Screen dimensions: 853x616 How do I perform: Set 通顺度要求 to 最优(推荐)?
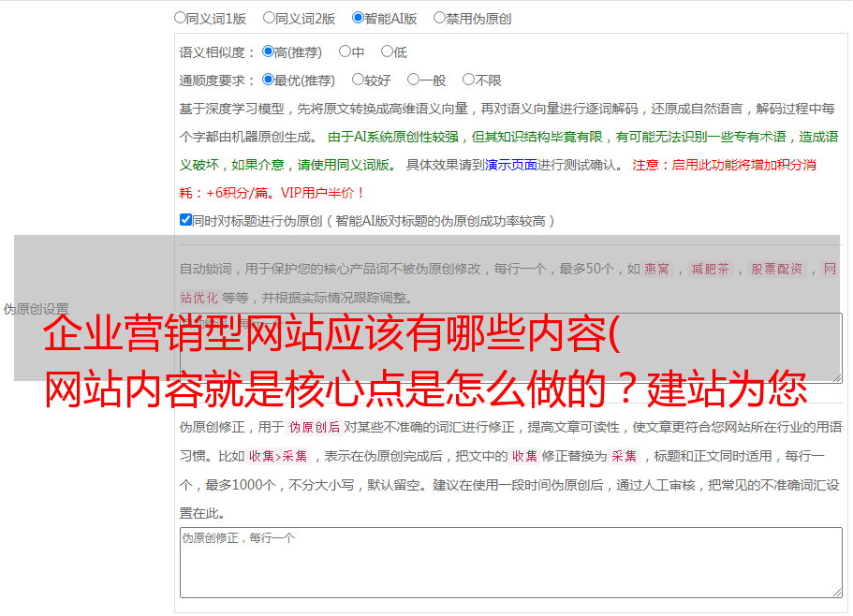coord(268,80)
